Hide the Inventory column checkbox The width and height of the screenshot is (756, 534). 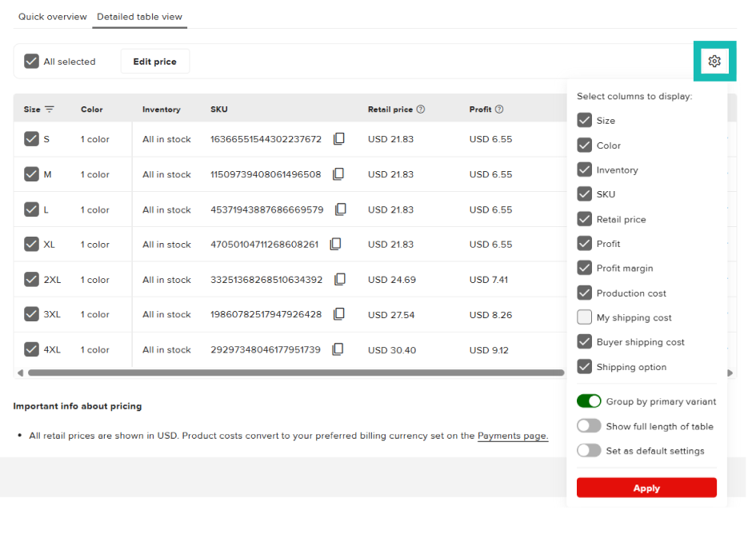584,169
